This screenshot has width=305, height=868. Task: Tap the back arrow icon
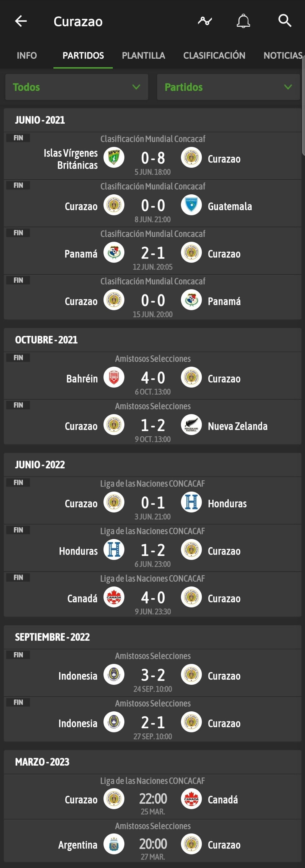click(x=21, y=21)
